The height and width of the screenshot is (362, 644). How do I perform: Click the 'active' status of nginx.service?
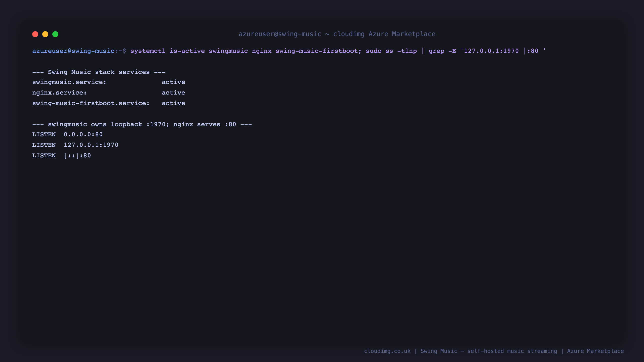pyautogui.click(x=173, y=93)
